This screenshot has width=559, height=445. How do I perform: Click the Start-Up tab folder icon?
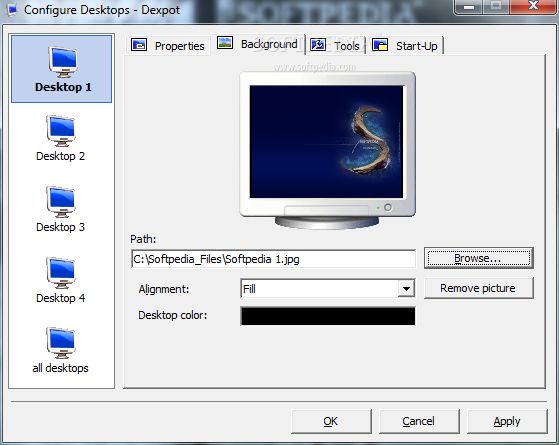[380, 45]
